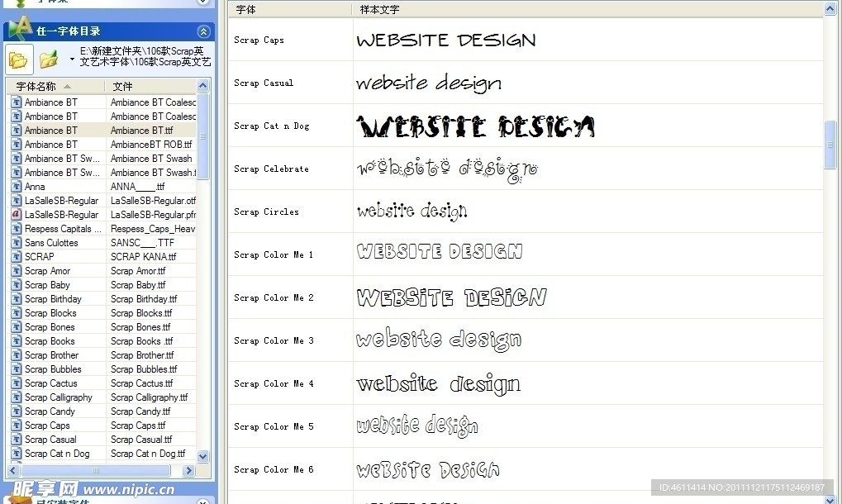
Task: Click the Scrap Books font icon
Action: click(x=16, y=341)
